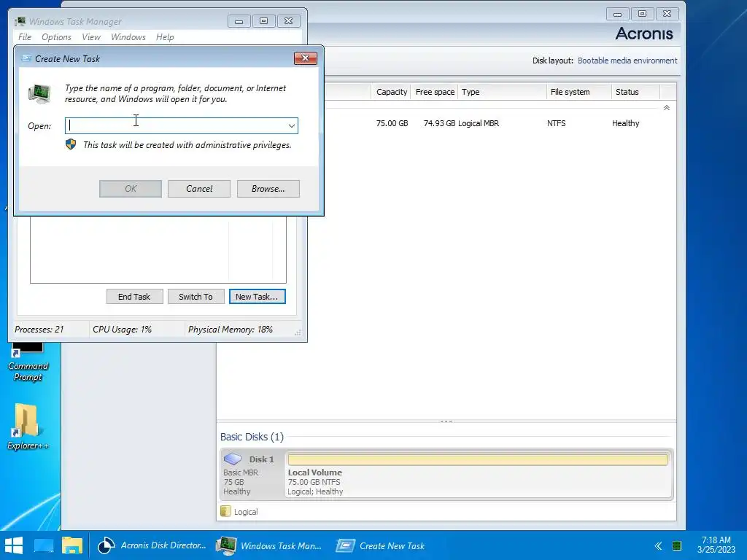Open the Windows menu in Task Manager
The image size is (747, 560).
click(128, 37)
